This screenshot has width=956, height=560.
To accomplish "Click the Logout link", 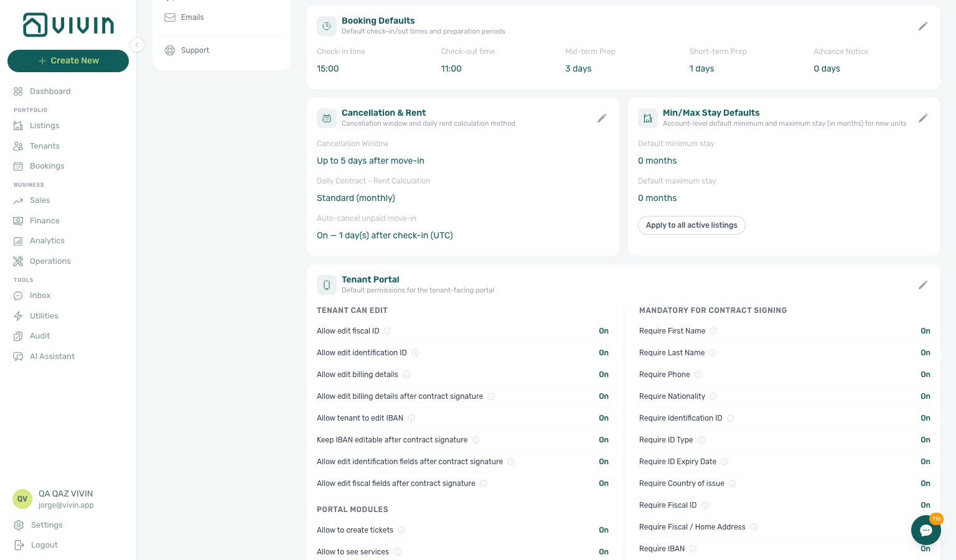I will [x=44, y=545].
